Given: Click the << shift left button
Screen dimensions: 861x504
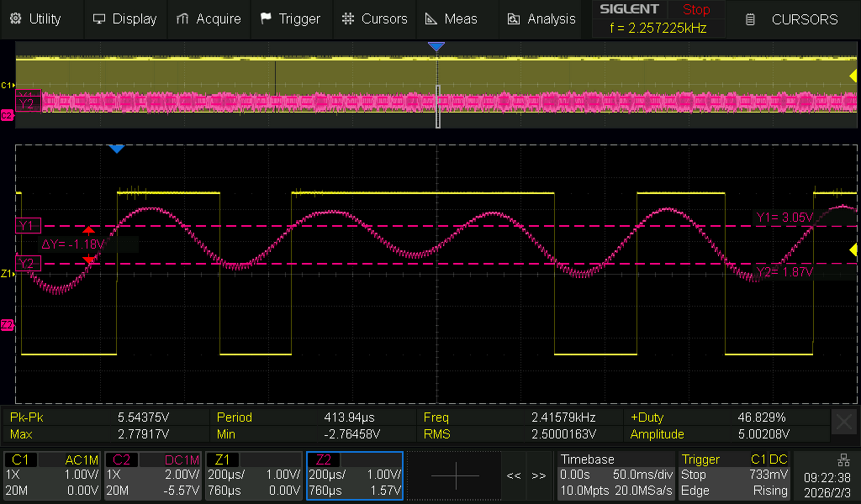Looking at the screenshot, I should coord(514,475).
